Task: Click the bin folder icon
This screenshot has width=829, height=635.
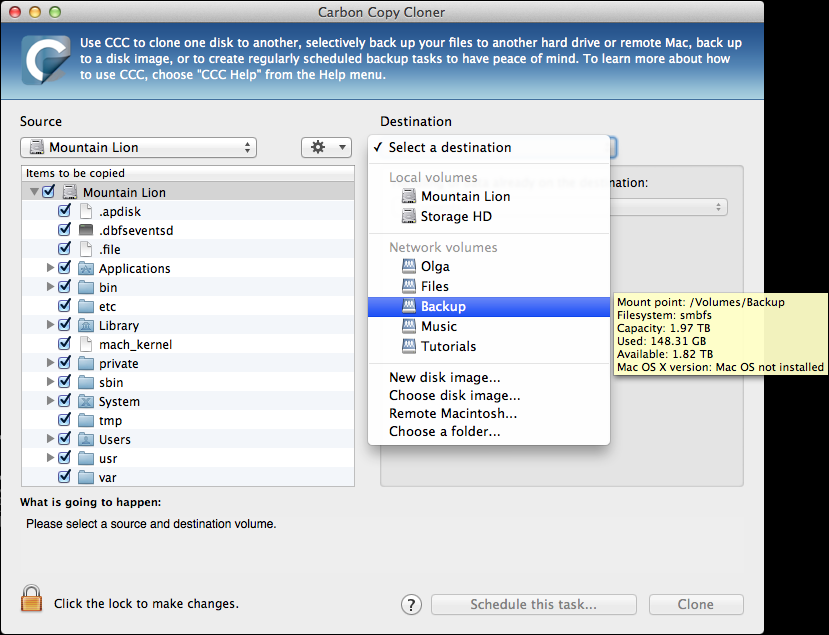Action: 86,287
